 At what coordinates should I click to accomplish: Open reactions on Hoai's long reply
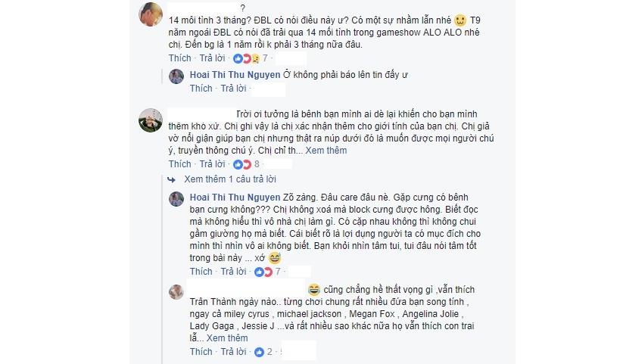coord(263,272)
